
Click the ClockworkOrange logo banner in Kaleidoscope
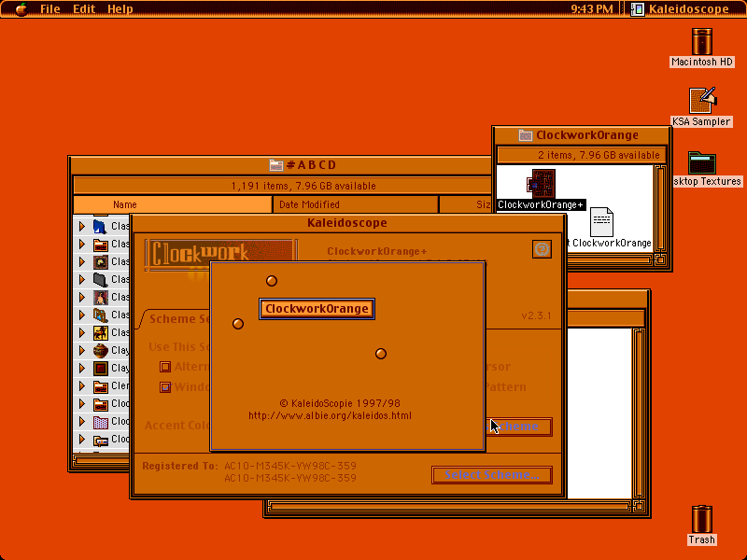[221, 254]
